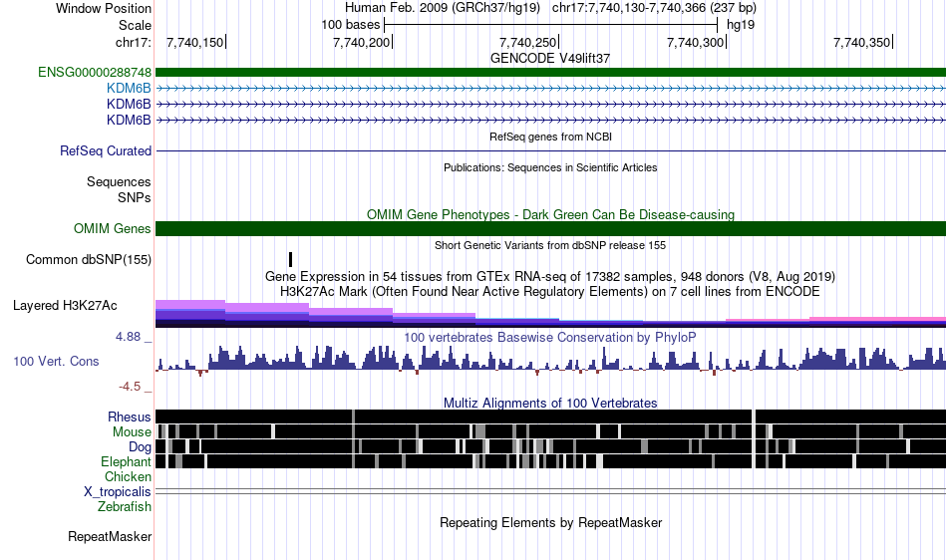Click the Chicken alignment row label
The width and height of the screenshot is (947, 560).
[x=128, y=476]
